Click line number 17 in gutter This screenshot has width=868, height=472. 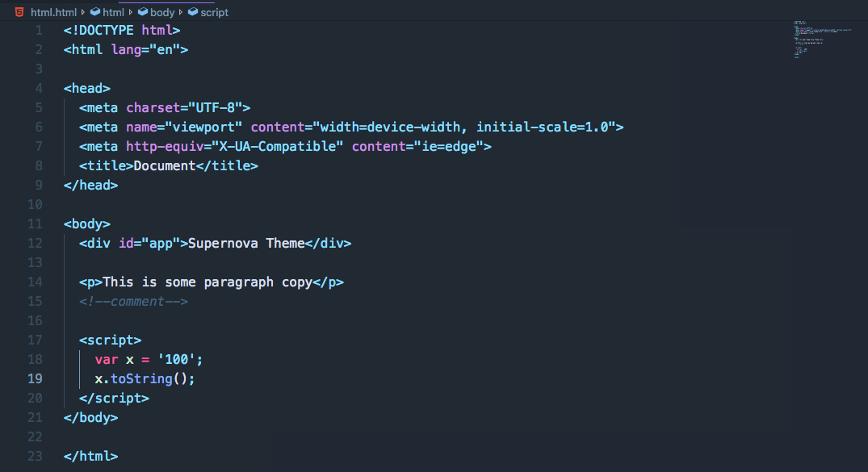tap(35, 340)
